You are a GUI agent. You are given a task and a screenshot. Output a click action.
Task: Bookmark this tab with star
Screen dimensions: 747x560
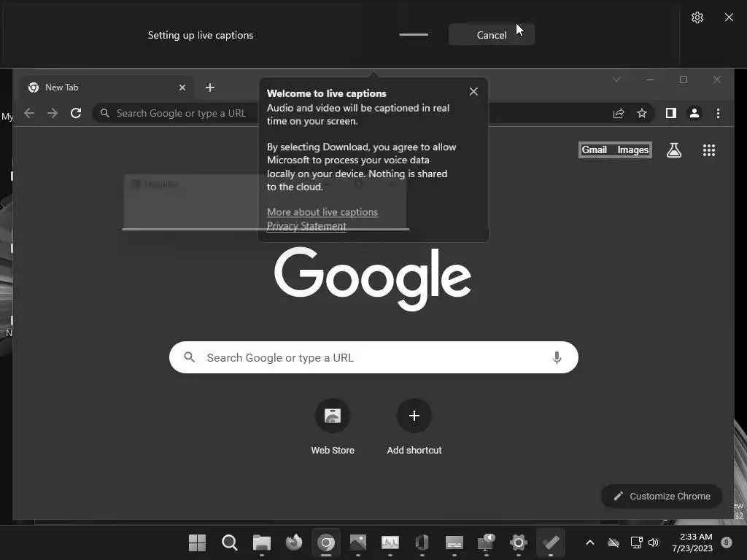(x=642, y=113)
